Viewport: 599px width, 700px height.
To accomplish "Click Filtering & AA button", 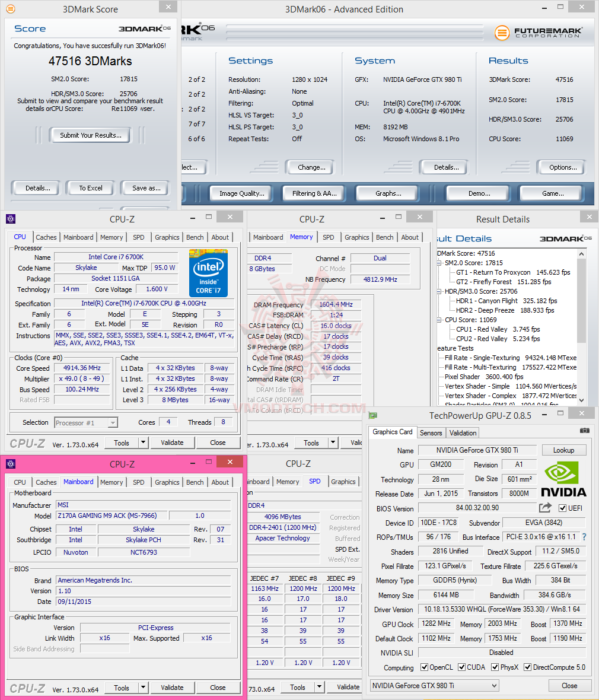I will click(x=314, y=193).
